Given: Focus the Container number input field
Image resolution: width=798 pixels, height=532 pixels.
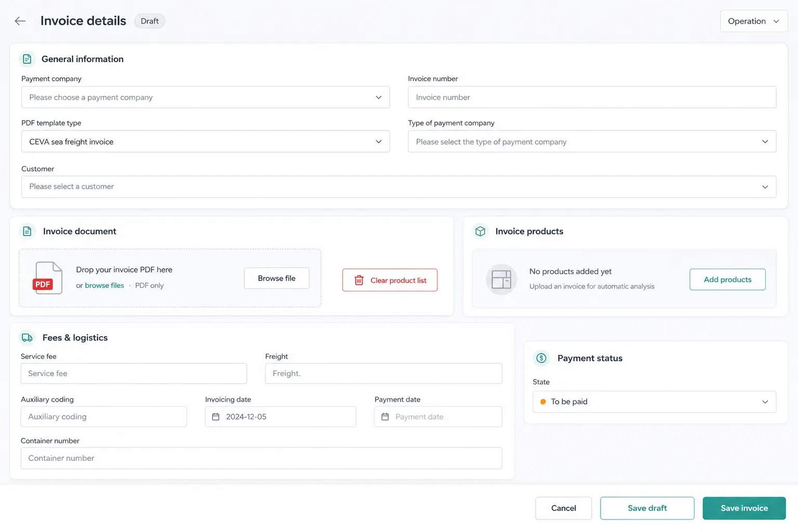Looking at the screenshot, I should tap(261, 458).
